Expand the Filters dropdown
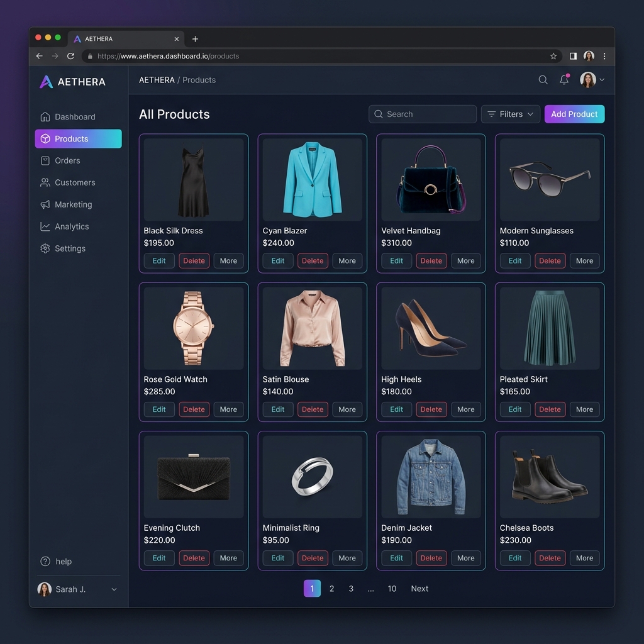 [509, 114]
